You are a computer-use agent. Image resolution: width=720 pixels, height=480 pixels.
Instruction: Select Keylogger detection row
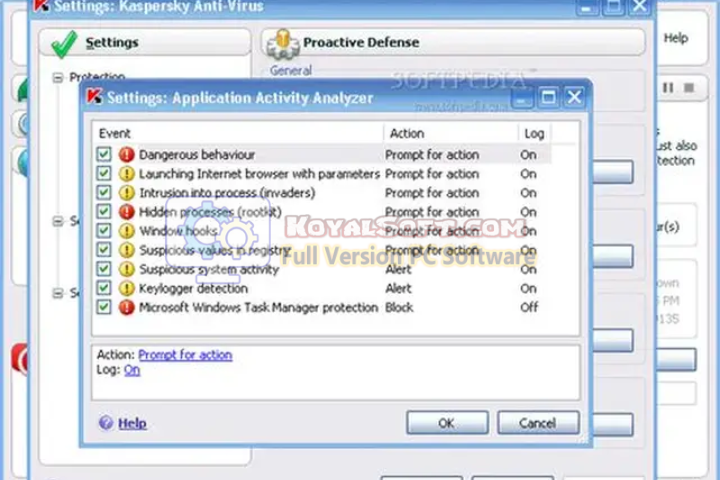[x=323, y=288]
